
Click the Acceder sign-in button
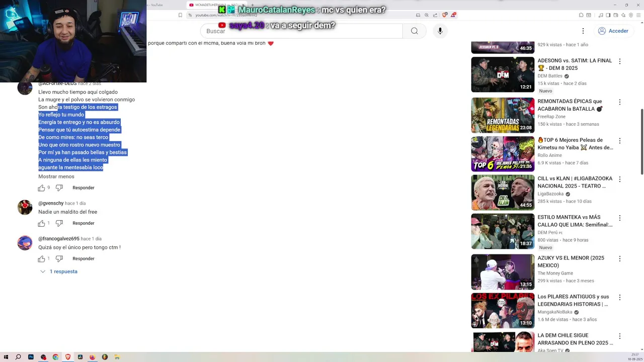(613, 31)
